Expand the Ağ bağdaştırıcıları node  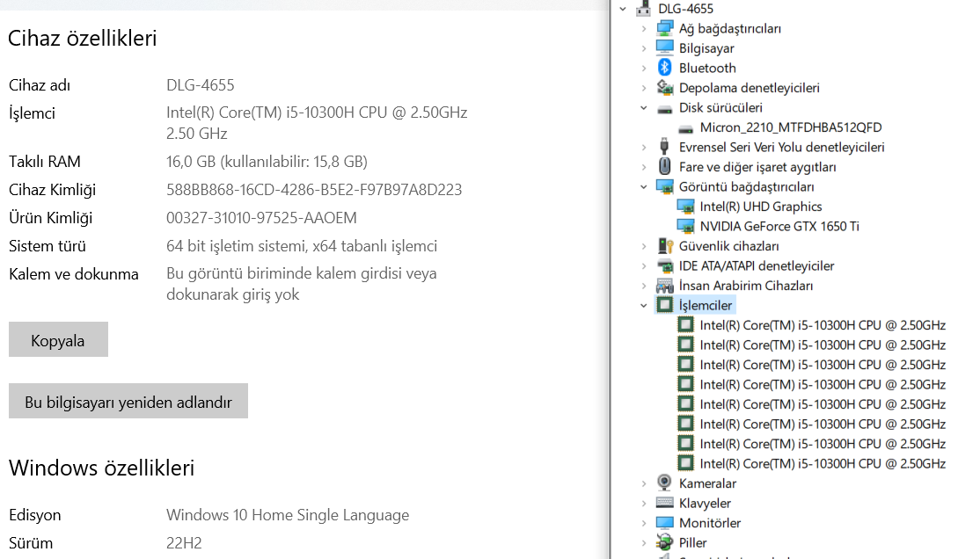(645, 28)
